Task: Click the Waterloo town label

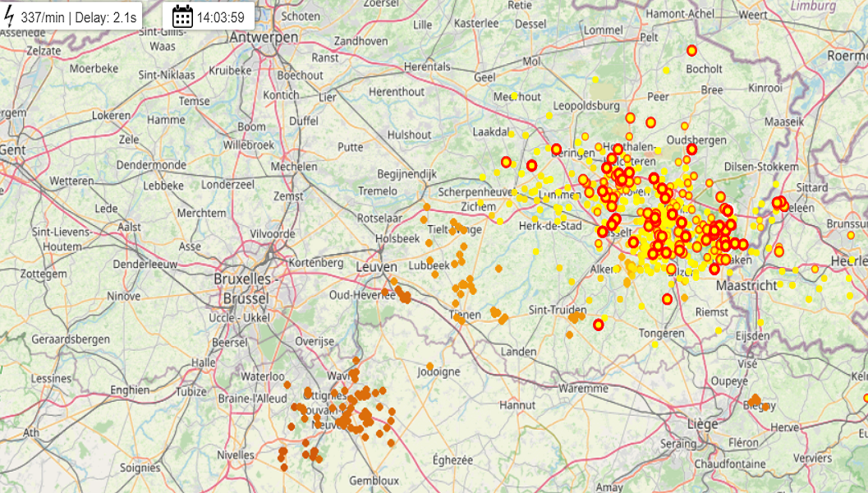Action: coord(263,376)
